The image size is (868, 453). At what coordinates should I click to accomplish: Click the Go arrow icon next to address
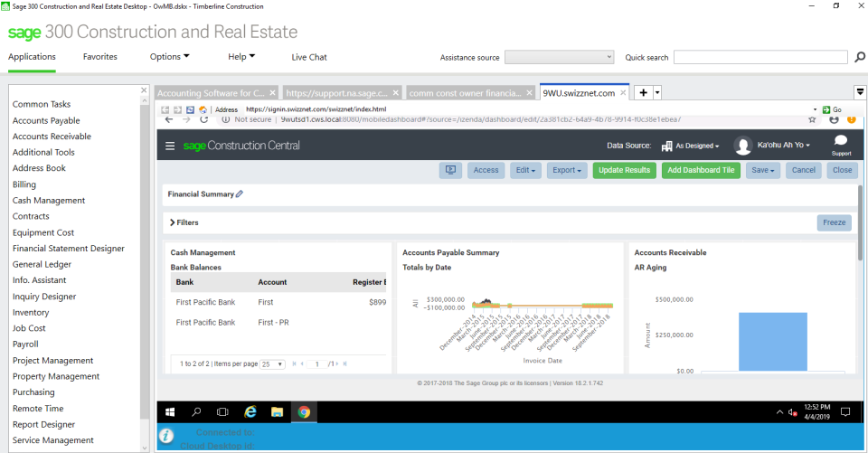pos(826,109)
